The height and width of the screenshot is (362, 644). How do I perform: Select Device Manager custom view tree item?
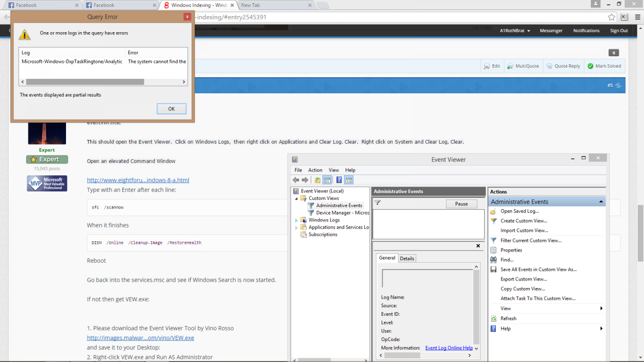[342, 213]
